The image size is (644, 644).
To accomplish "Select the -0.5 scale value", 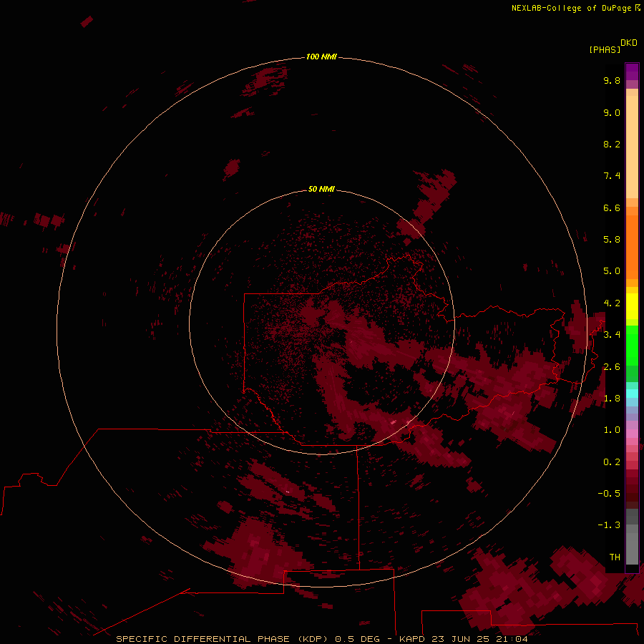I will (x=609, y=494).
